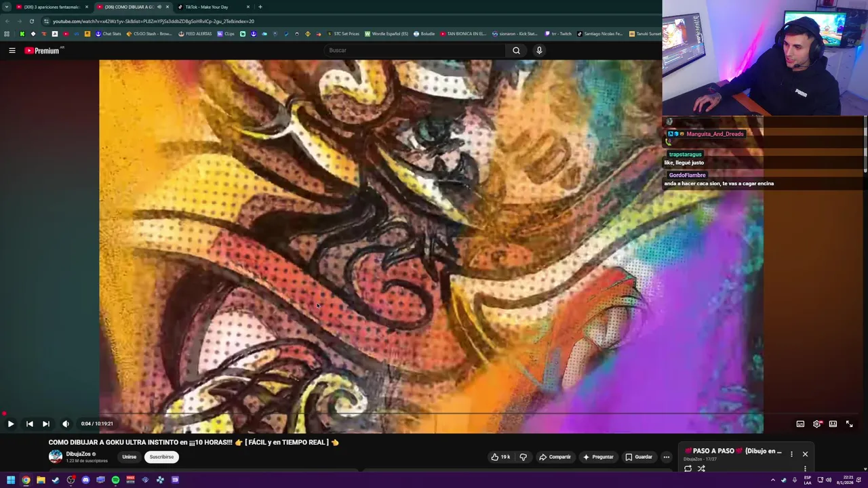The image size is (868, 488).
Task: Skip to next video in playlist
Action: coord(45,424)
